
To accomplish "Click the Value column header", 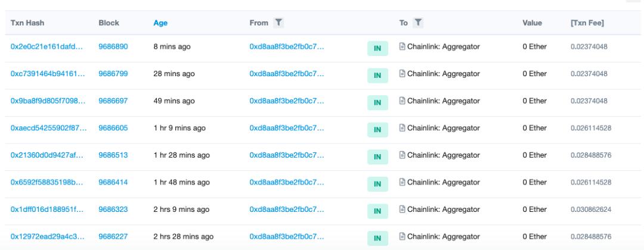I will (x=532, y=23).
